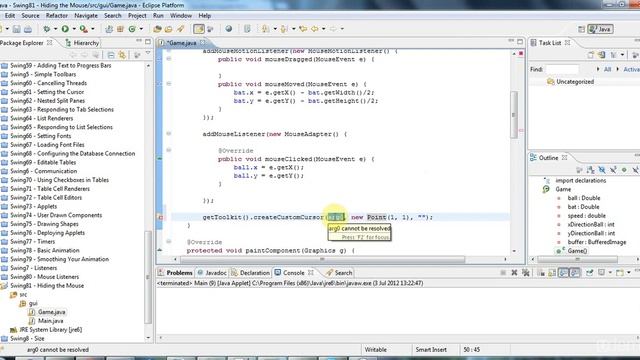Viewport: 640px width, 360px height.
Task: Open the Edit menu
Action: (x=10, y=16)
